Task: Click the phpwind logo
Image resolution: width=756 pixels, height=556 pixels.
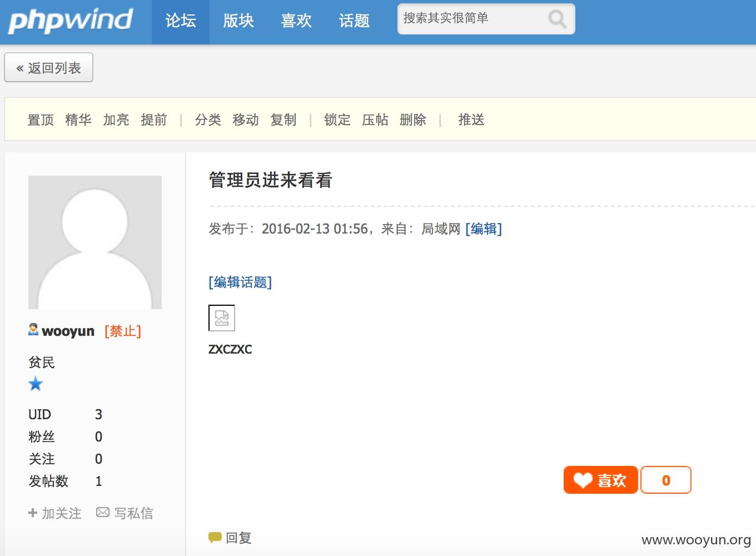Action: coord(71,21)
